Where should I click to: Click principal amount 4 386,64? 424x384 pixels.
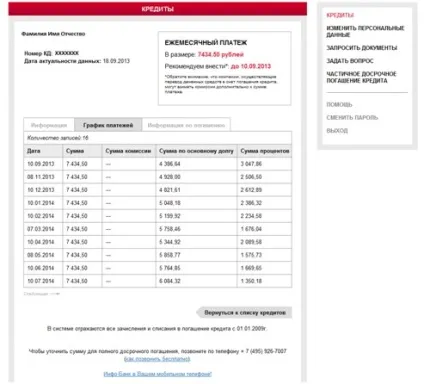pos(170,164)
